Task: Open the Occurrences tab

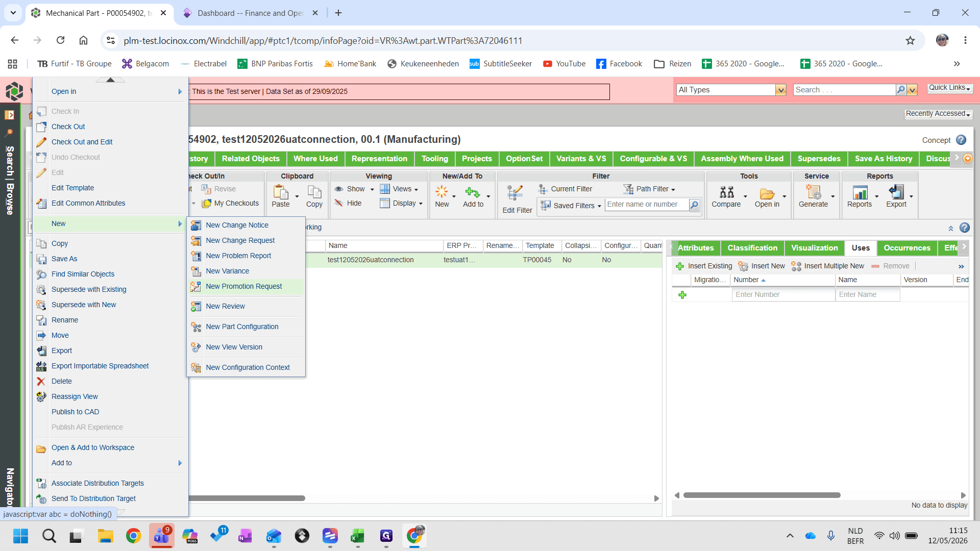Action: [907, 248]
